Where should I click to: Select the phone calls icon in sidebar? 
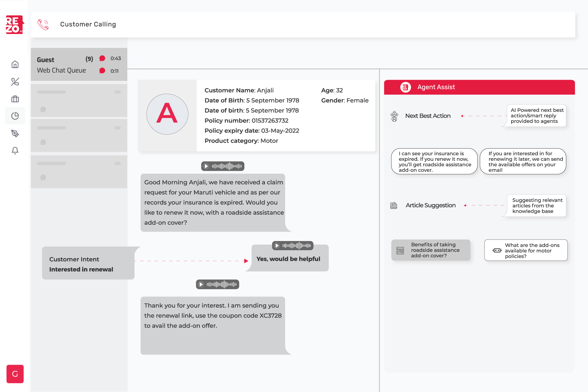pyautogui.click(x=15, y=81)
